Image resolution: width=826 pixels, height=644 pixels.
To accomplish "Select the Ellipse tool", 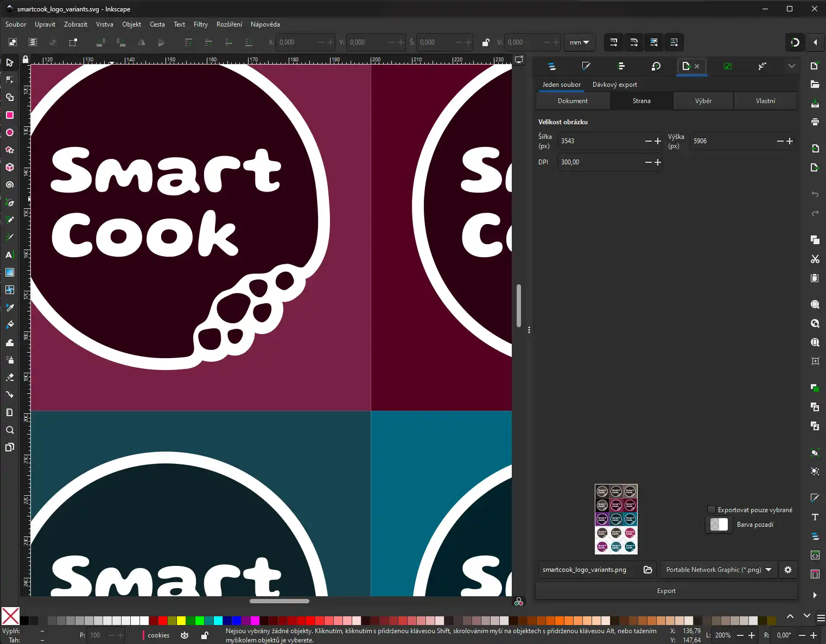I will coord(10,132).
